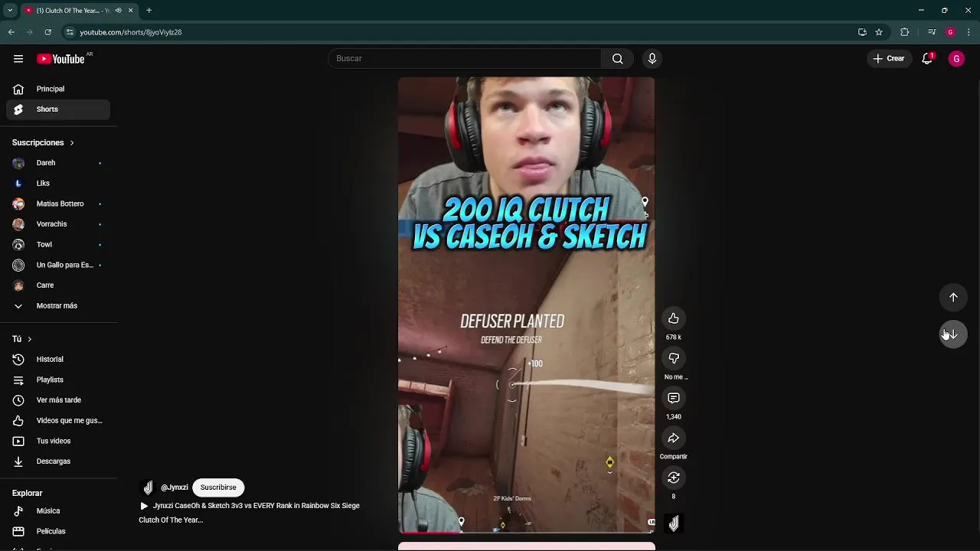Open a new browser tab
This screenshot has width=980, height=551.
pyautogui.click(x=149, y=11)
